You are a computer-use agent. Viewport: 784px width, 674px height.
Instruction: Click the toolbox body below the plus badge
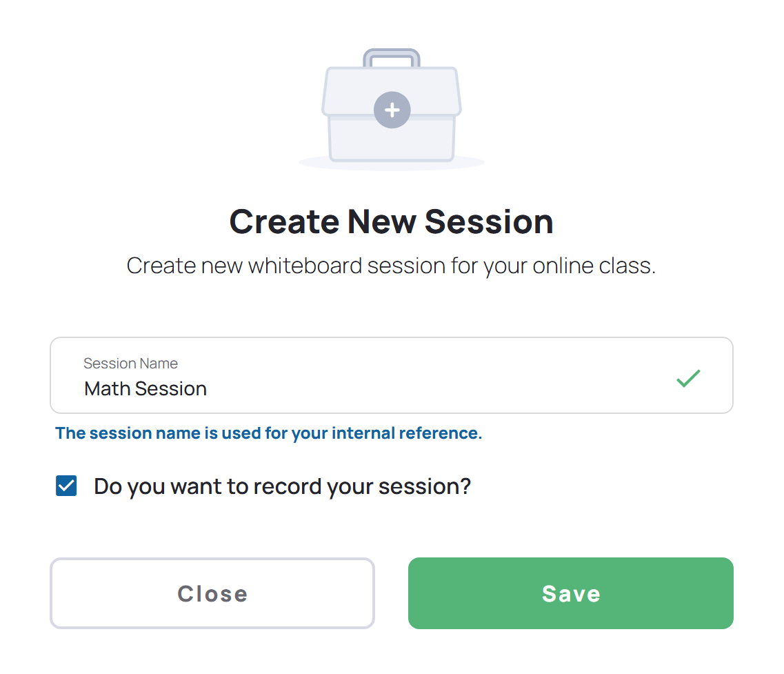[x=392, y=143]
